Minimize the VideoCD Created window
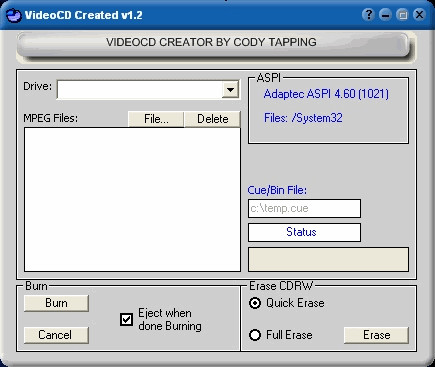 pyautogui.click(x=385, y=15)
